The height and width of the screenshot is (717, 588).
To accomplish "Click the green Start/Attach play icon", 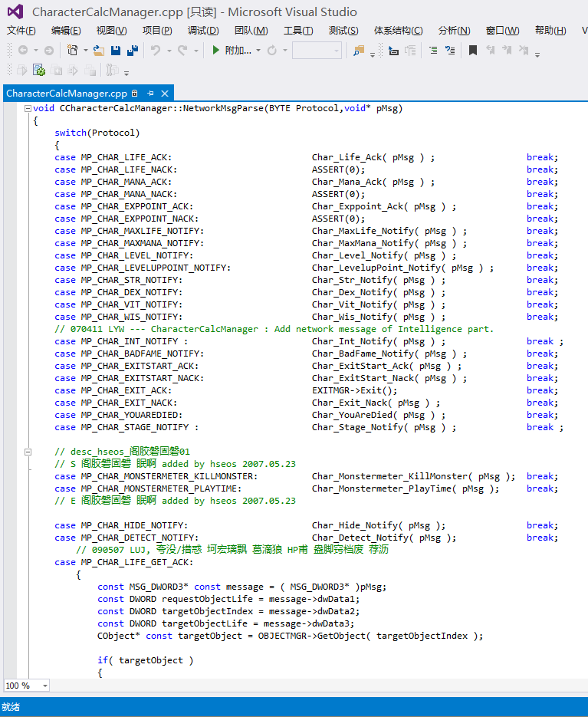I will tap(216, 51).
